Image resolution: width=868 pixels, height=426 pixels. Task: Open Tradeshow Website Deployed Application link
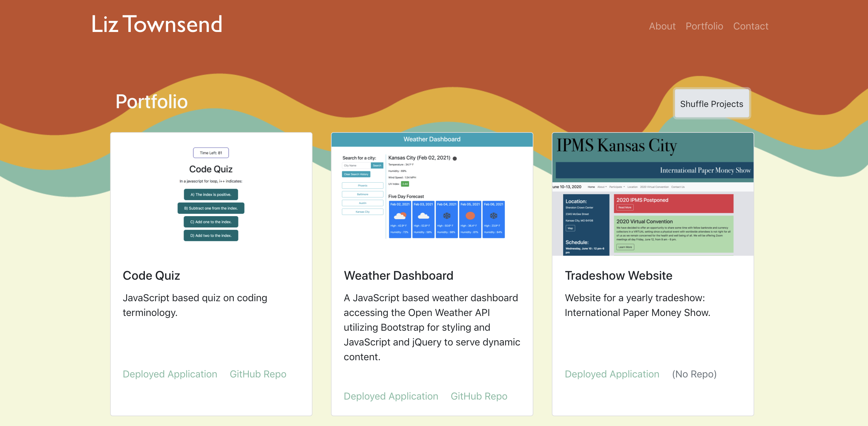pyautogui.click(x=611, y=374)
